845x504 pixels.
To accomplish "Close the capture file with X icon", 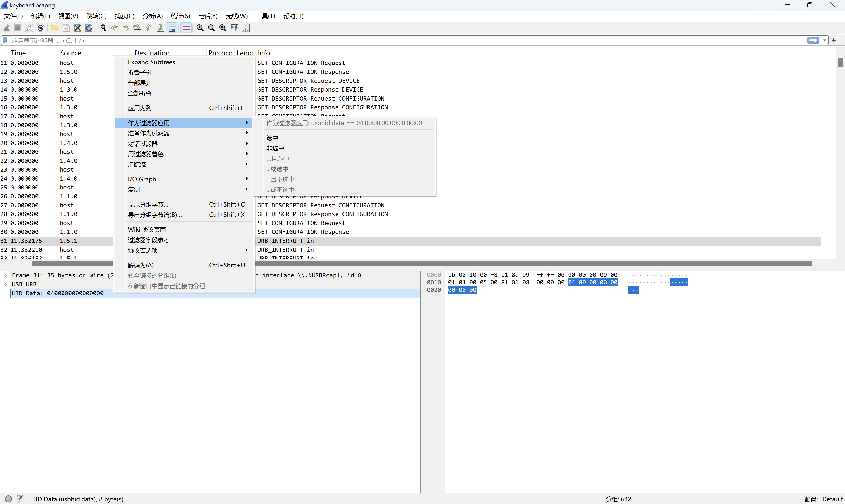I will tap(77, 28).
